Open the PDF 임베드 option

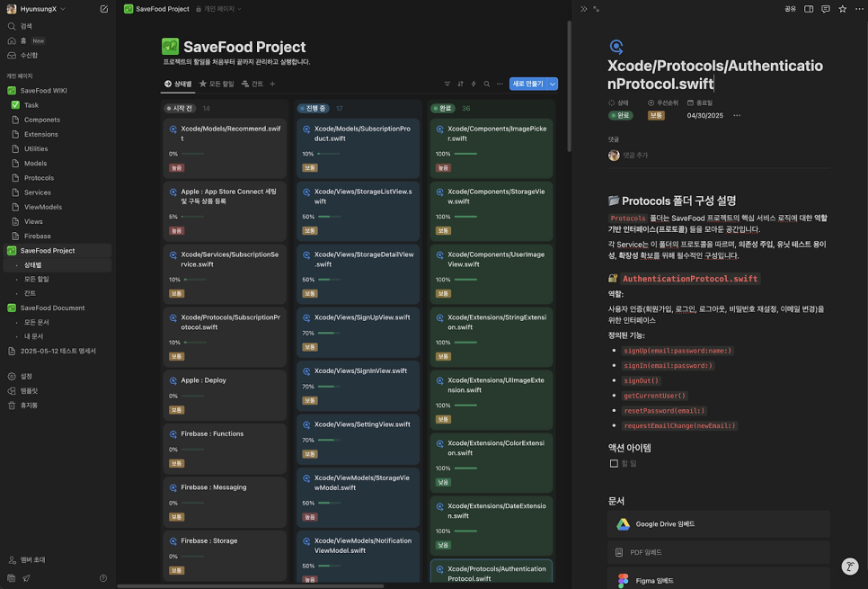tap(719, 552)
